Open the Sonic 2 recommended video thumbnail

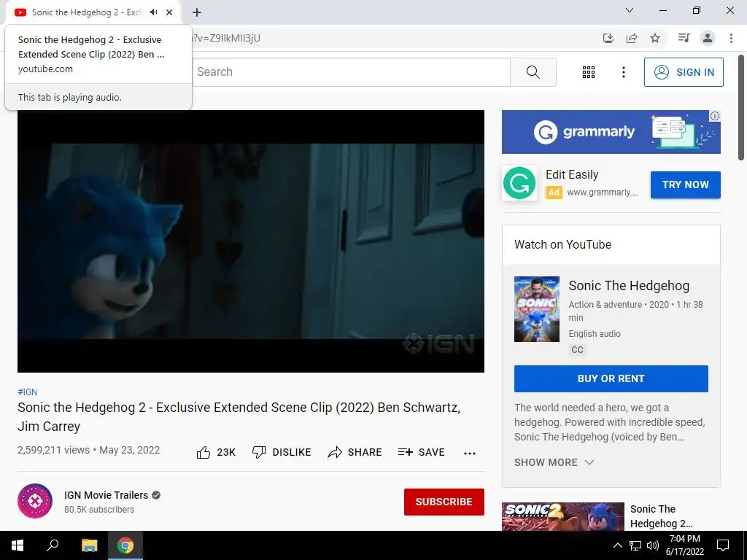[x=562, y=517]
